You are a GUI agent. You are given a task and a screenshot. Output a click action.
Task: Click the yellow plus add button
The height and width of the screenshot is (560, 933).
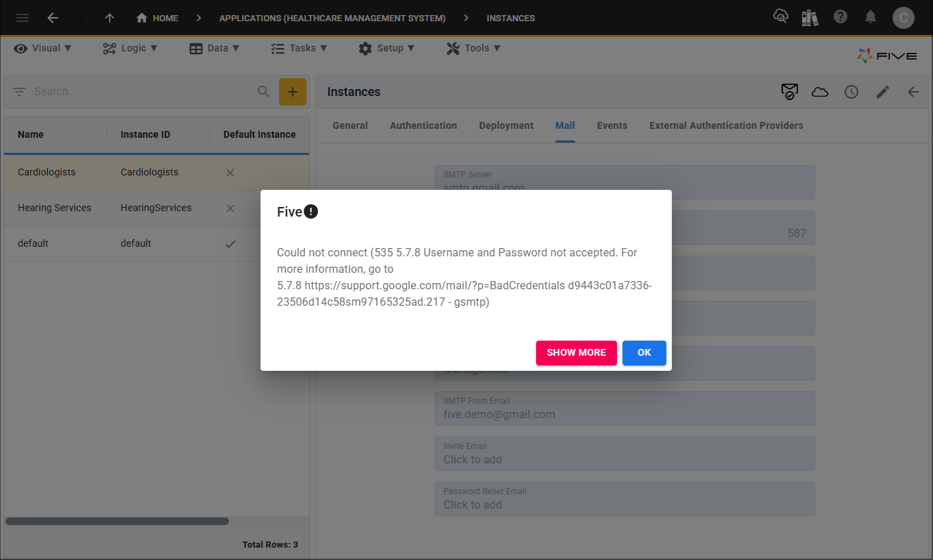pyautogui.click(x=292, y=92)
